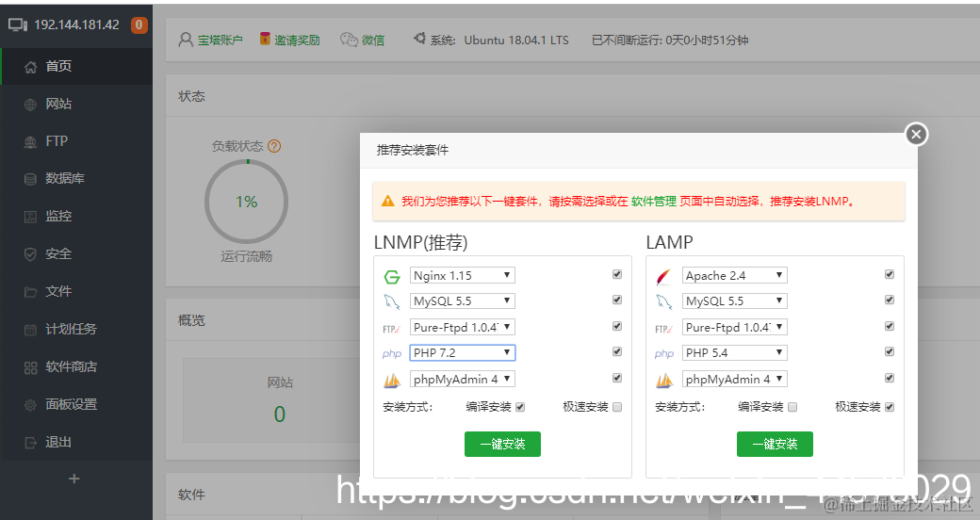
Task: Click the 网站 count value 0
Action: [x=279, y=414]
